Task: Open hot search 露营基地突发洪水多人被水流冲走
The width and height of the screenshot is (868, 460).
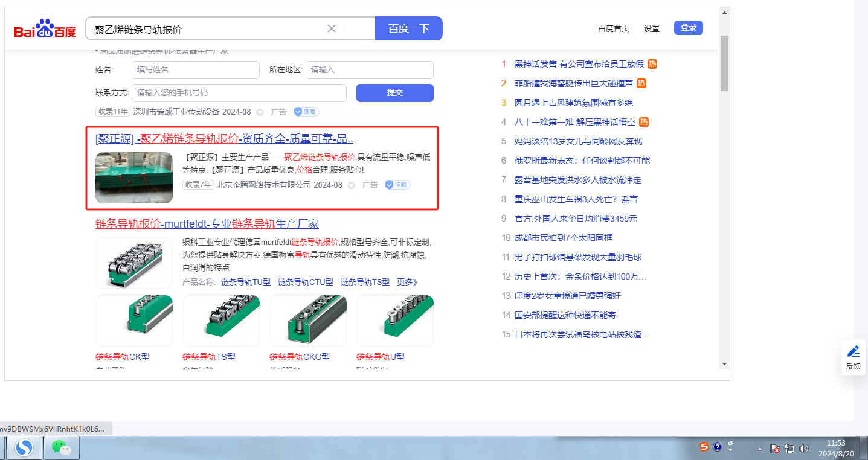Action: click(578, 180)
